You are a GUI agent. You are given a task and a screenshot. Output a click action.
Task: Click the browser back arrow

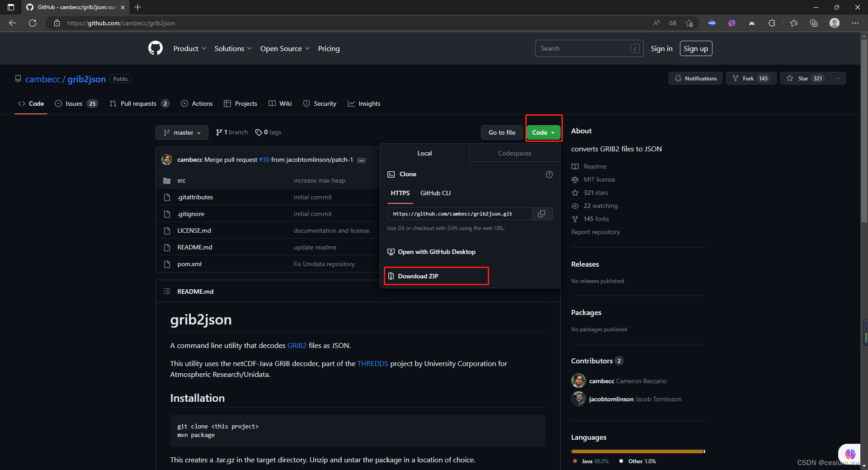tap(13, 23)
